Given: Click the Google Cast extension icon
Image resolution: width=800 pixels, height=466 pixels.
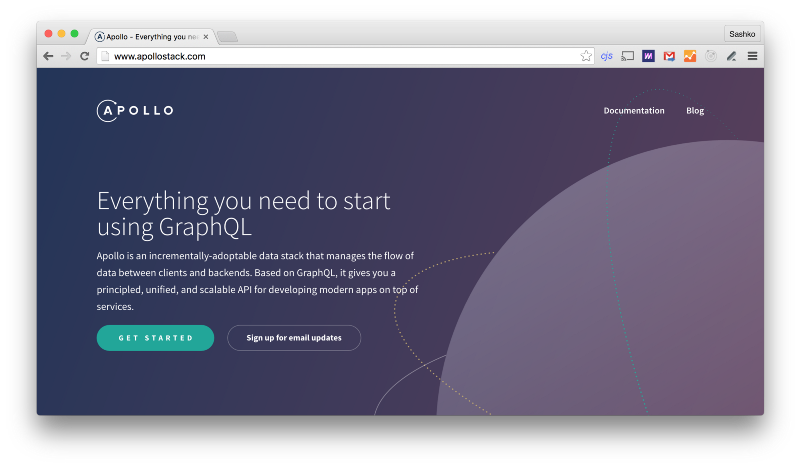Looking at the screenshot, I should 628,56.
